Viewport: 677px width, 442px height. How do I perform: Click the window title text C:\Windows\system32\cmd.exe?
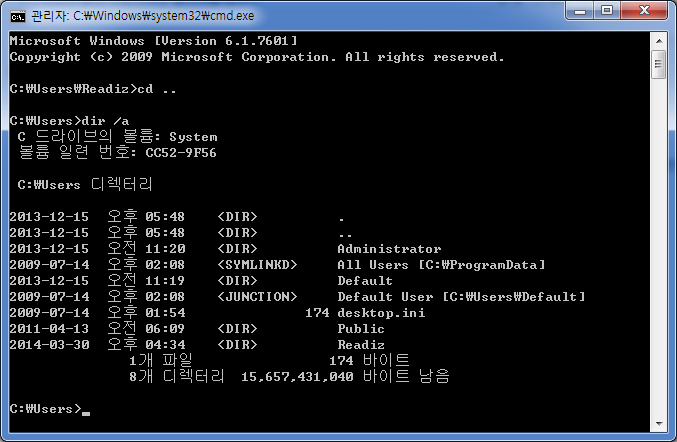pos(163,16)
